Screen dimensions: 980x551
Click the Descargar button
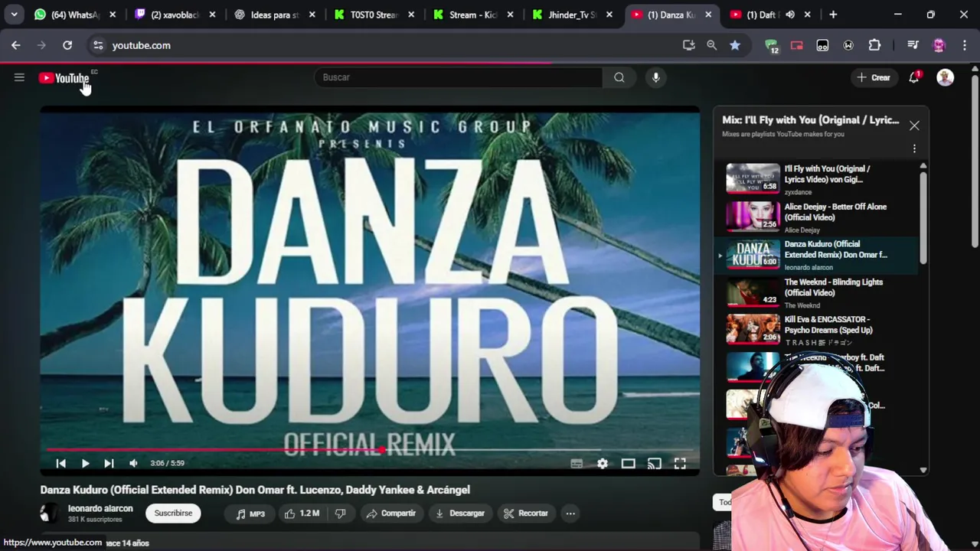pos(459,514)
